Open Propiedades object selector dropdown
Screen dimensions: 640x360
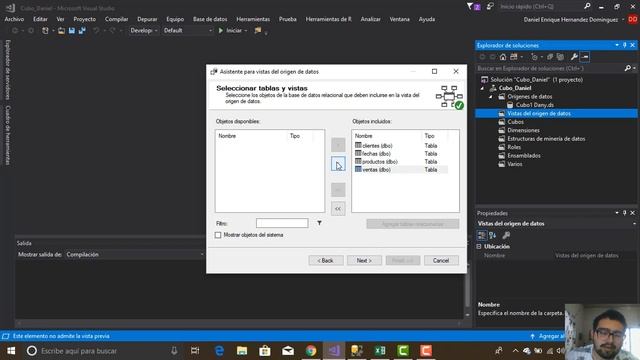pyautogui.click(x=634, y=224)
